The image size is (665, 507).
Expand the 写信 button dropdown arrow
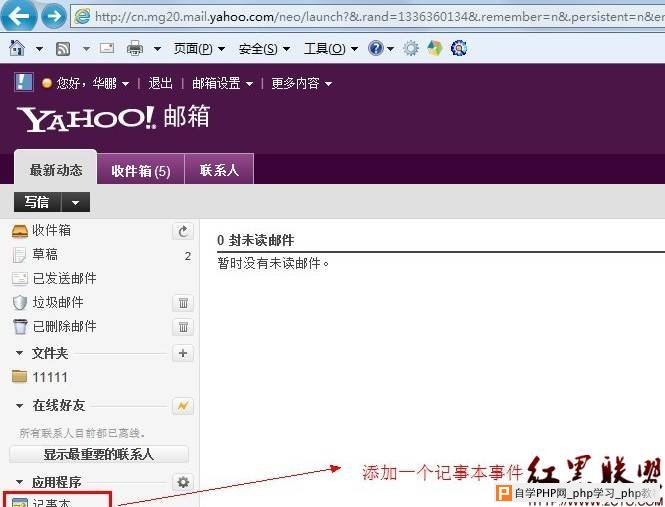[x=75, y=202]
